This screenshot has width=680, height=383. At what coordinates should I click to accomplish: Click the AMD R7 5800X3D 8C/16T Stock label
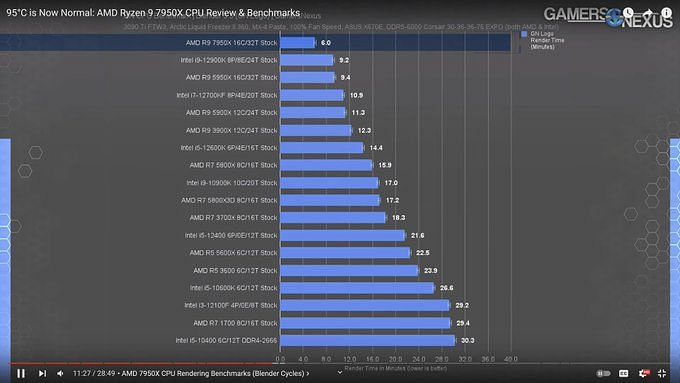(229, 200)
